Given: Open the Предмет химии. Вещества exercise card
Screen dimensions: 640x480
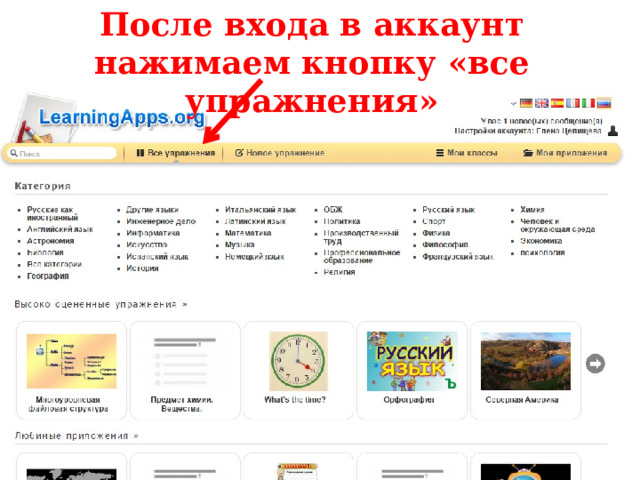Looking at the screenshot, I should tap(185, 371).
